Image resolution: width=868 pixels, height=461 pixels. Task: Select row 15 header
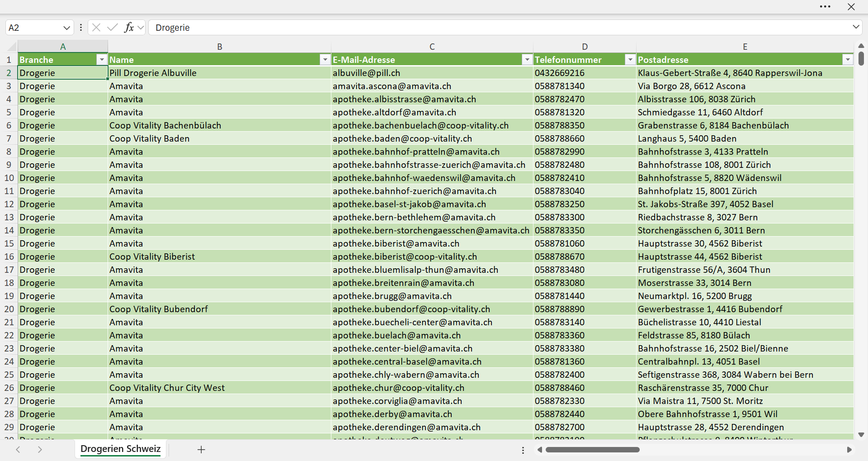pyautogui.click(x=9, y=243)
